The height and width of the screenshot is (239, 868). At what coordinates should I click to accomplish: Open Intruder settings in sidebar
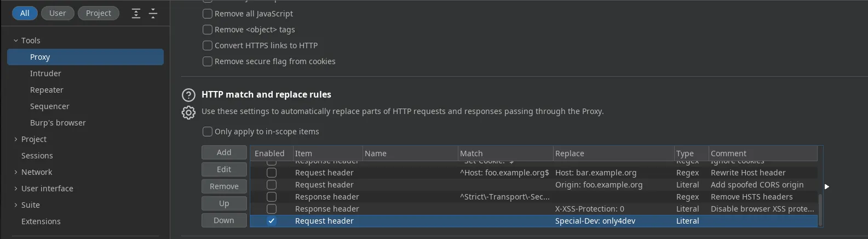click(x=45, y=73)
